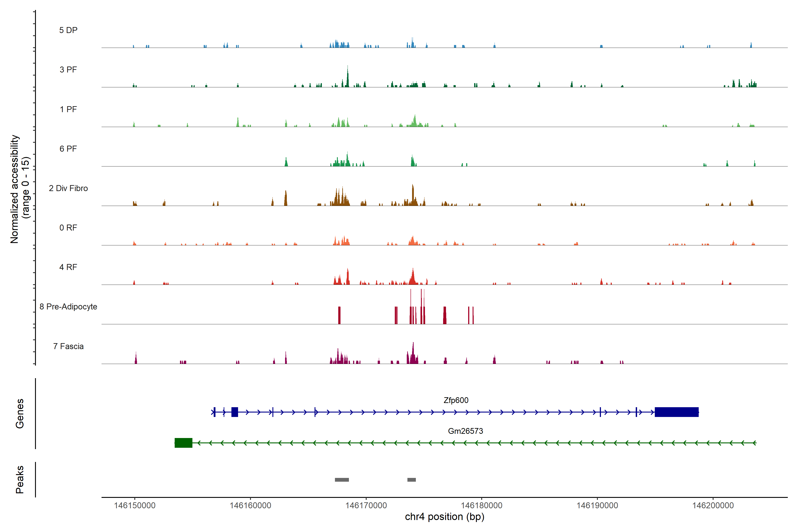Image resolution: width=798 pixels, height=532 pixels.
Task: Click the wider gray peak bar
Action: [342, 480]
